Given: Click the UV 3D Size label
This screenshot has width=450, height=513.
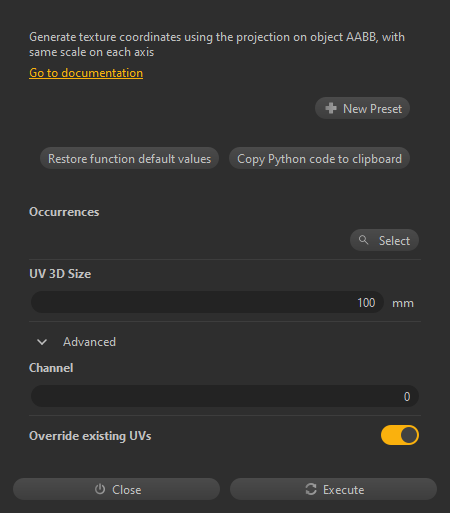Looking at the screenshot, I should click(x=60, y=274).
